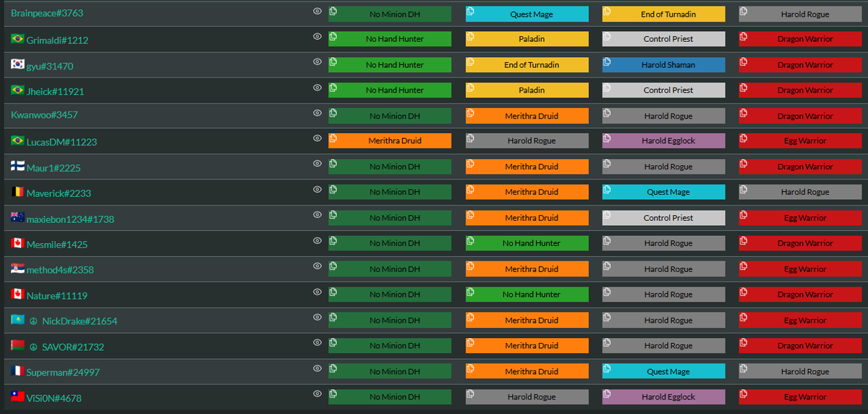
Task: Click the peace symbol beside SAVOR#21732
Action: tap(33, 347)
